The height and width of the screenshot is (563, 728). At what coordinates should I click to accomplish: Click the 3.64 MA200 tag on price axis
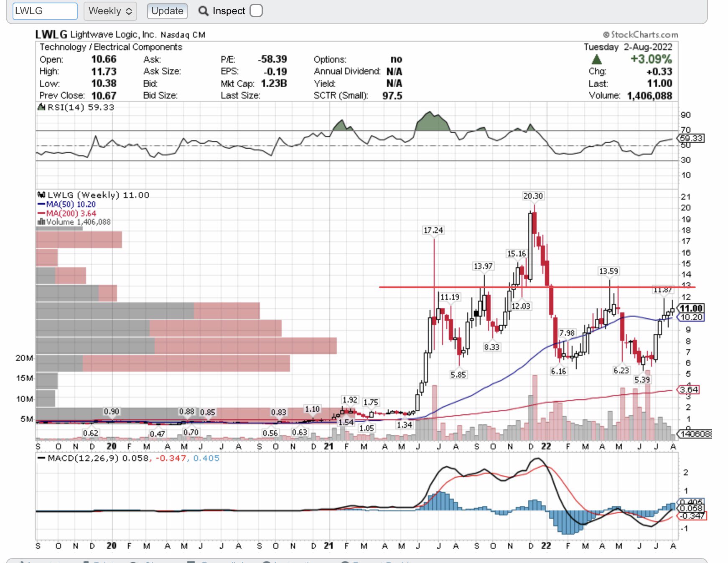688,390
